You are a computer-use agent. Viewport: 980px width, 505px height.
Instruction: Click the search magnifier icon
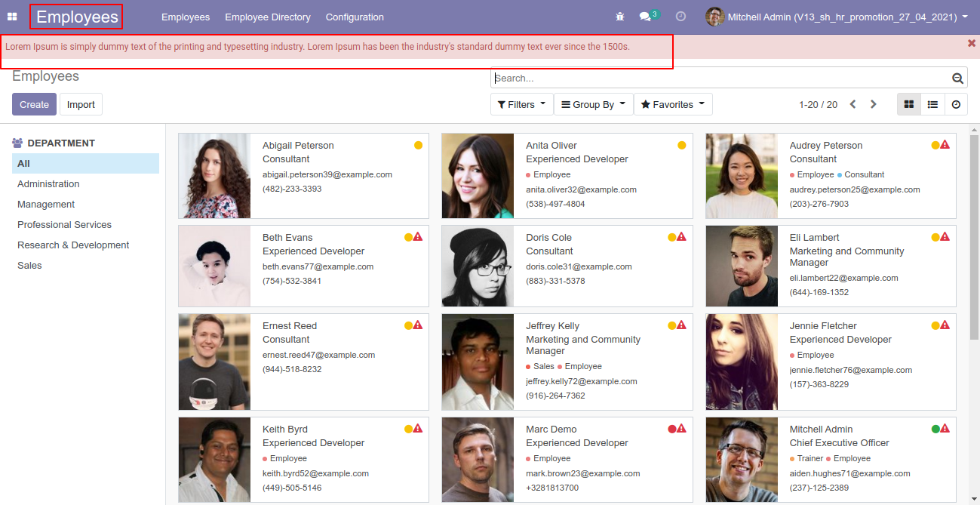957,79
